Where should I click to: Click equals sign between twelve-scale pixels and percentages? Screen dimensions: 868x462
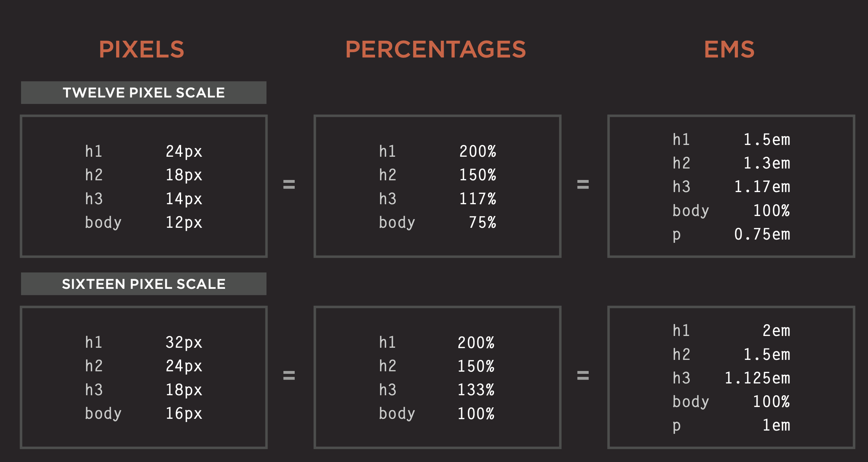pyautogui.click(x=289, y=184)
